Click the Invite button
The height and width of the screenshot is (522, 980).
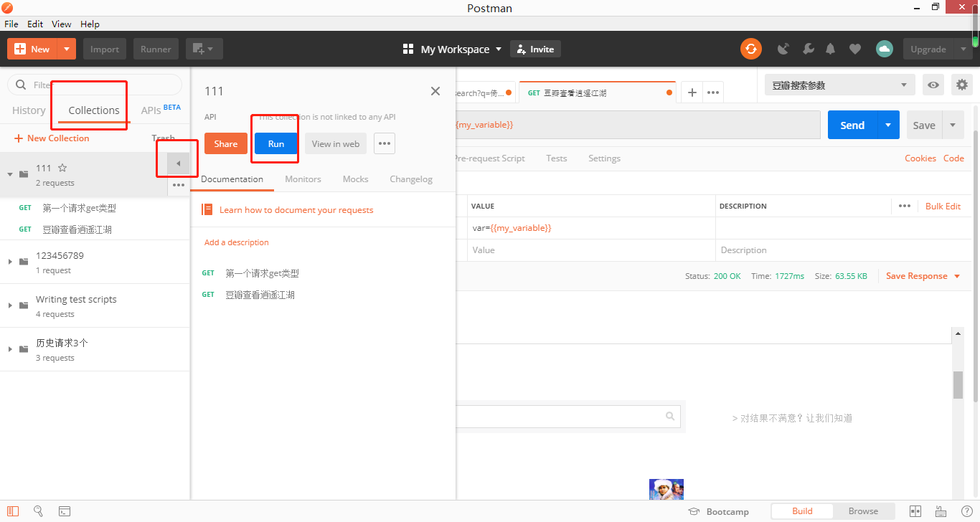[535, 49]
